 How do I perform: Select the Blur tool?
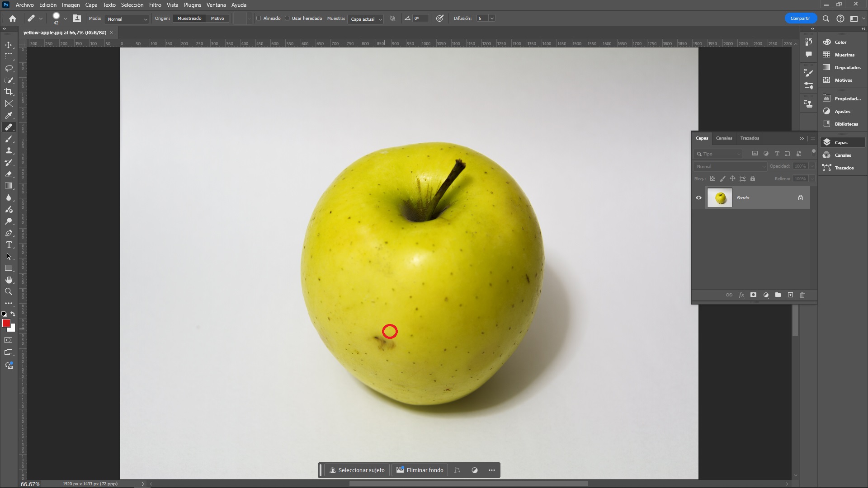click(9, 197)
